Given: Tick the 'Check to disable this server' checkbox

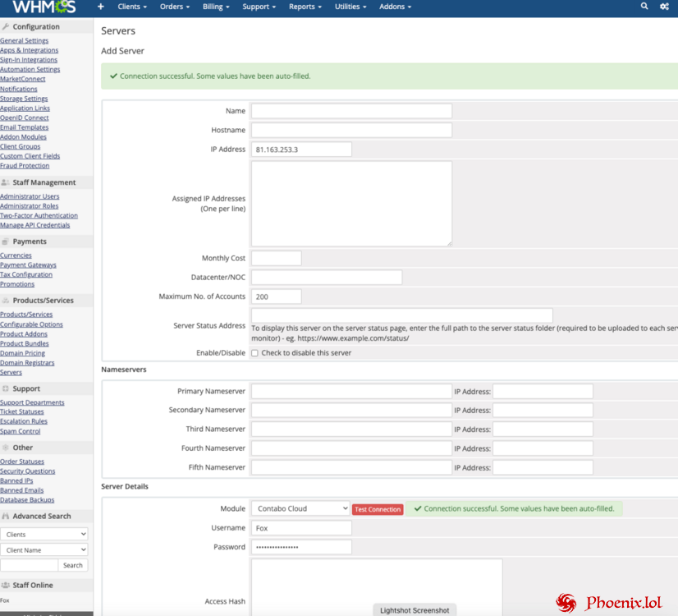Looking at the screenshot, I should [254, 353].
